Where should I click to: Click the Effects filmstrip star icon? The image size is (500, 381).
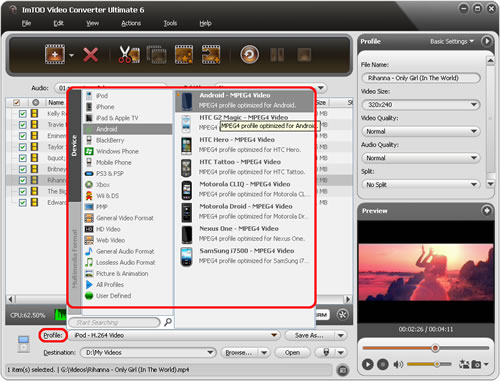pos(184,54)
